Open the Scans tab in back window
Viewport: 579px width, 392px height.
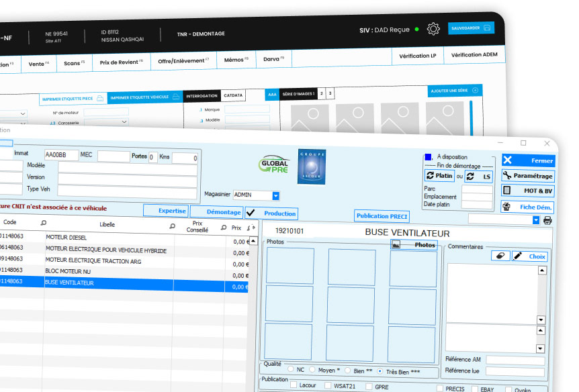click(x=74, y=62)
